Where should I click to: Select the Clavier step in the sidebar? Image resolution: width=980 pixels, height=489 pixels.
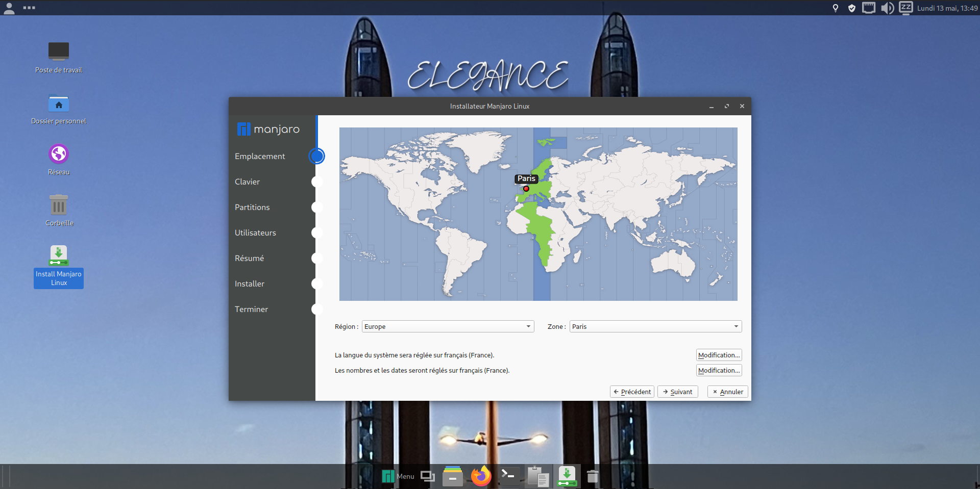tap(247, 182)
